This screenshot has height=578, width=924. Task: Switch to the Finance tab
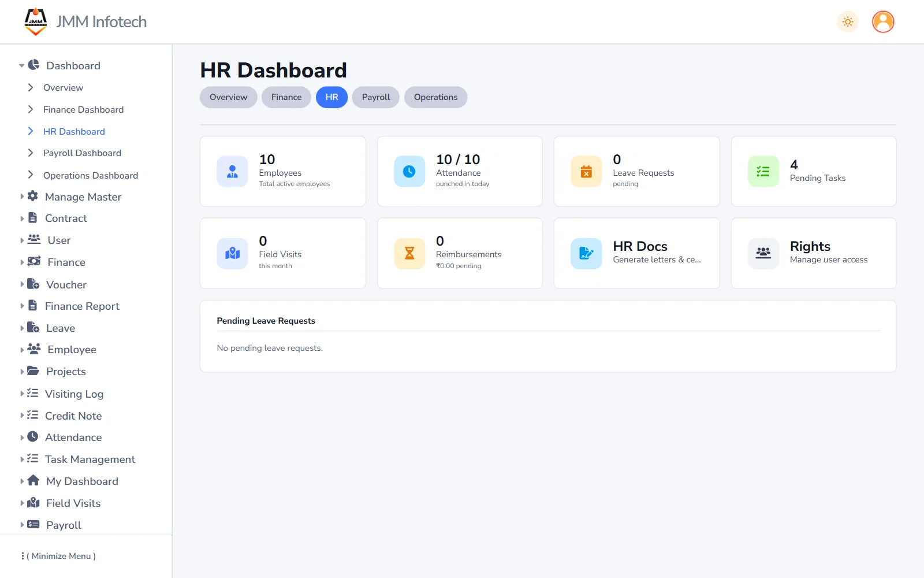pyautogui.click(x=286, y=97)
